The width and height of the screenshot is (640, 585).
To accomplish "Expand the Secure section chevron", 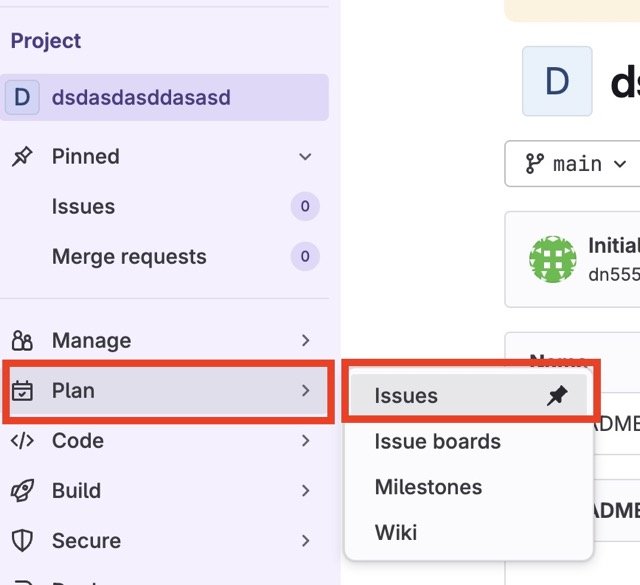I will tap(305, 541).
